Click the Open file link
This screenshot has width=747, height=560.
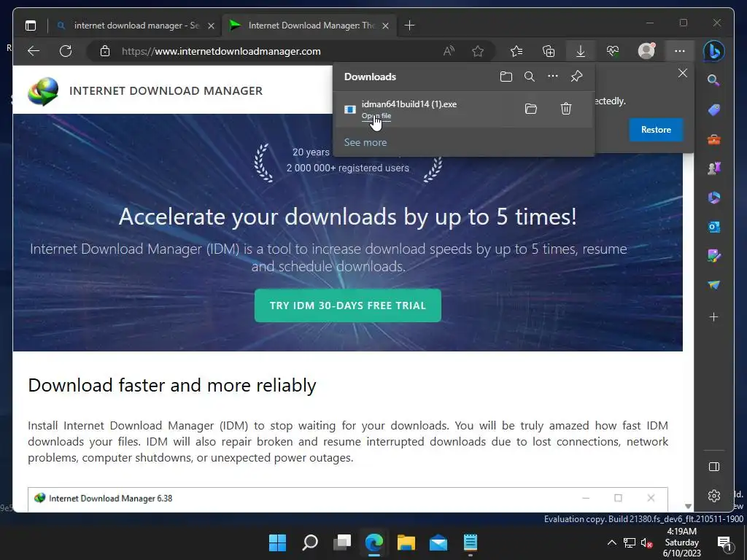click(x=376, y=116)
